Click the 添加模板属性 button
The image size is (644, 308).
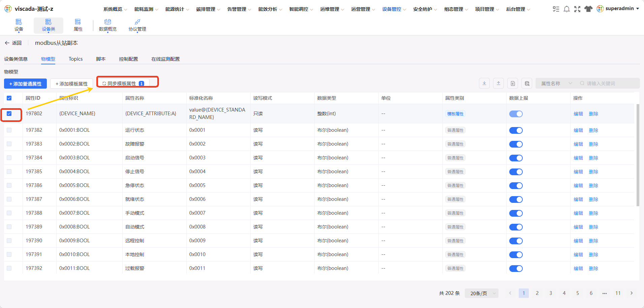71,84
